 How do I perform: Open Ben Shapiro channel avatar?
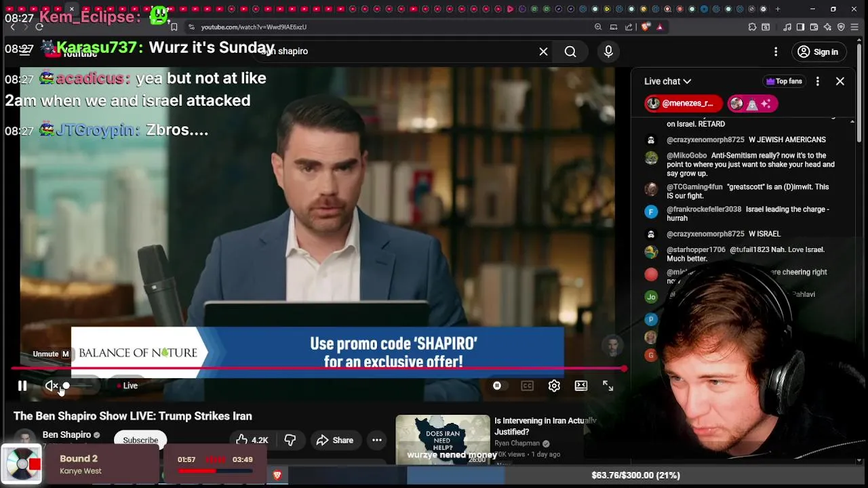(25, 439)
